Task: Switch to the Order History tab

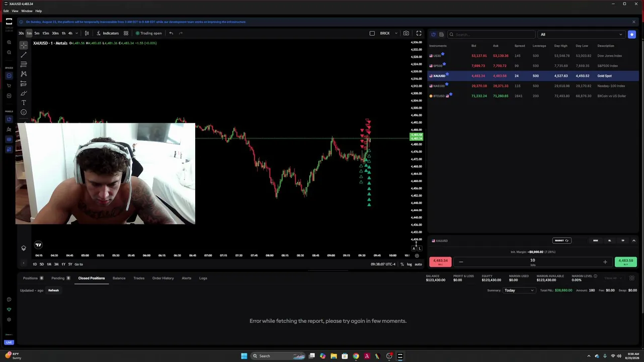Action: pos(163,278)
